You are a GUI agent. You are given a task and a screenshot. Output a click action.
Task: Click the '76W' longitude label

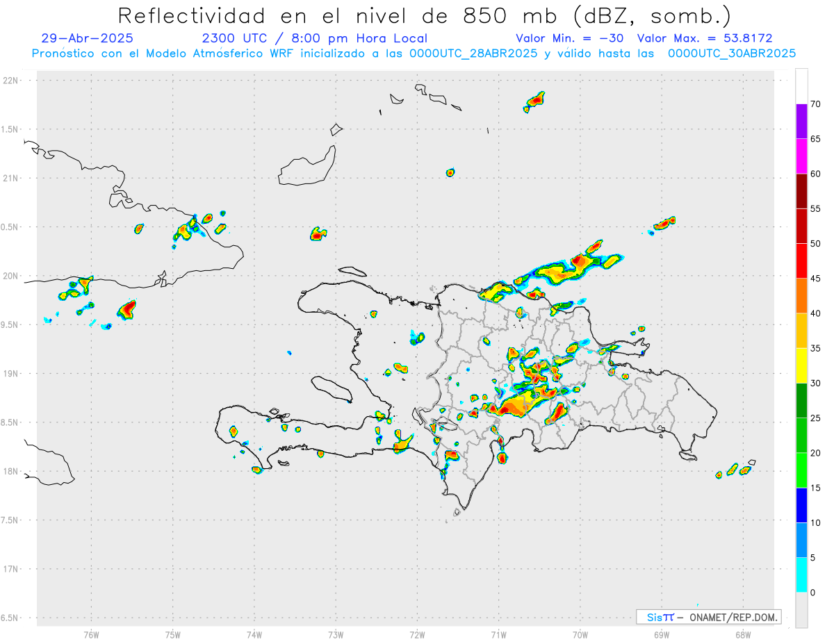pos(91,635)
